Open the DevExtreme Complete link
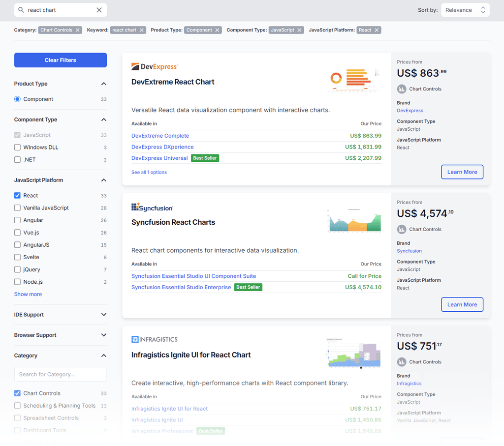 click(160, 136)
